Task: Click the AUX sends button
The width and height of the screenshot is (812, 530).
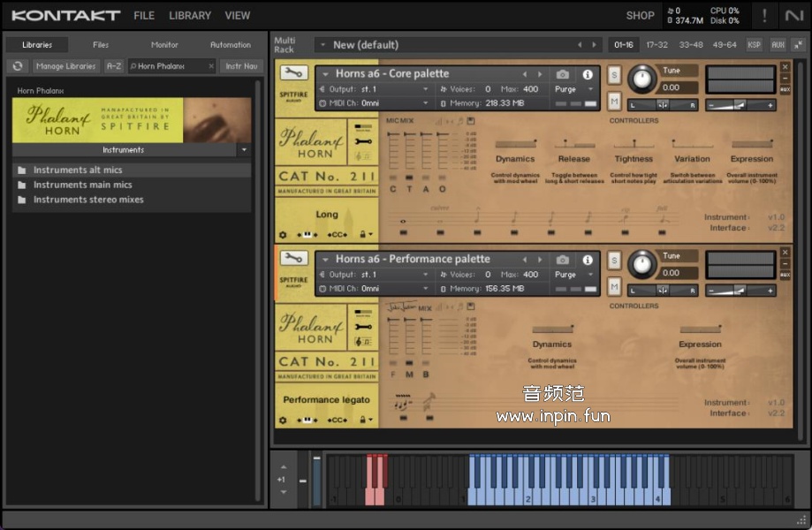Action: [778, 44]
